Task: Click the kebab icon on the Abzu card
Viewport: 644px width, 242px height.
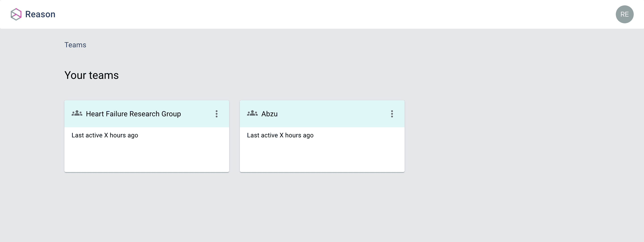Action: click(x=392, y=114)
